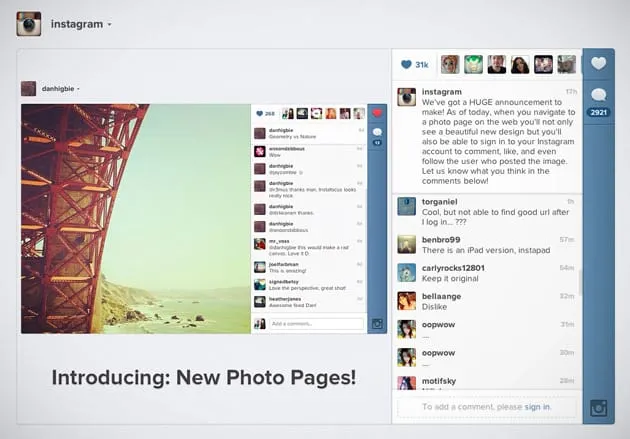Open the sixth liker avatar in the row
The width and height of the screenshot is (630, 439).
[567, 64]
